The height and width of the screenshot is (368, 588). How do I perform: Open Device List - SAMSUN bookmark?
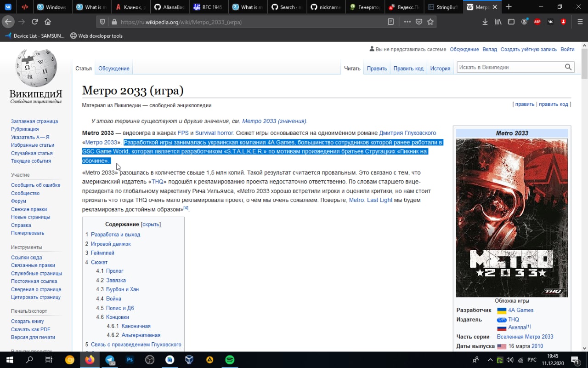[35, 36]
